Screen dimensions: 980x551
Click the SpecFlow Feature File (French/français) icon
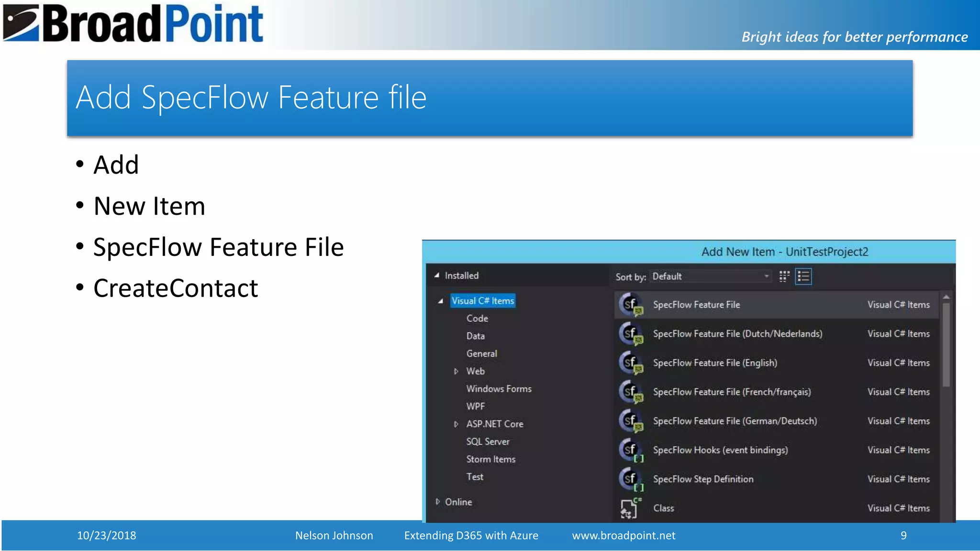pyautogui.click(x=631, y=392)
